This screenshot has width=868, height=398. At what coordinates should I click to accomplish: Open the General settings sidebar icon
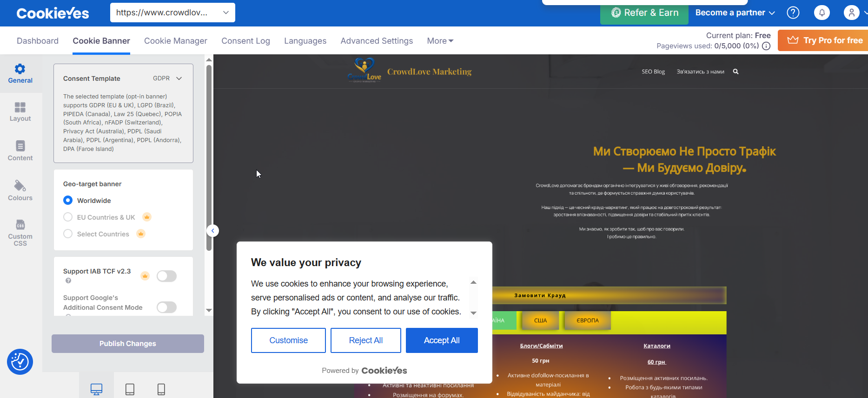tap(20, 73)
